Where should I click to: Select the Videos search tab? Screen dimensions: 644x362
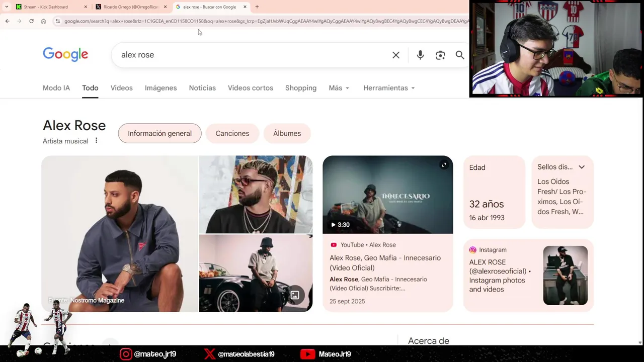click(x=122, y=88)
